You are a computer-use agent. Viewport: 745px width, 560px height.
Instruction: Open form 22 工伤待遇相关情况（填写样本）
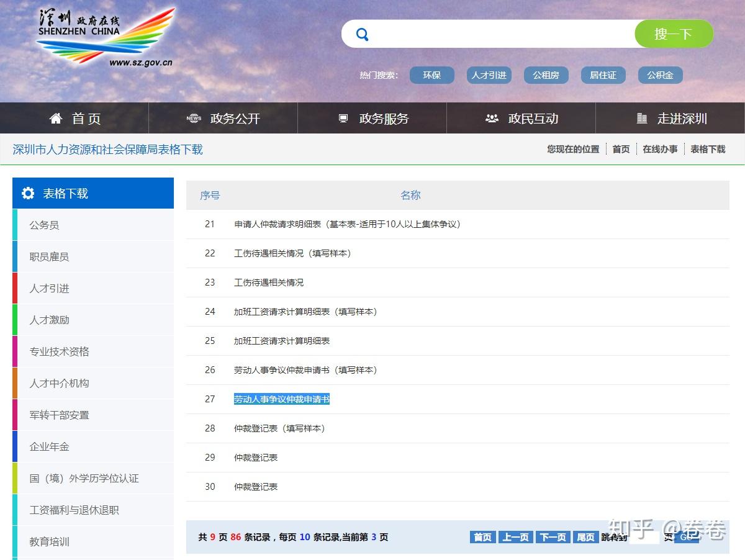293,253
